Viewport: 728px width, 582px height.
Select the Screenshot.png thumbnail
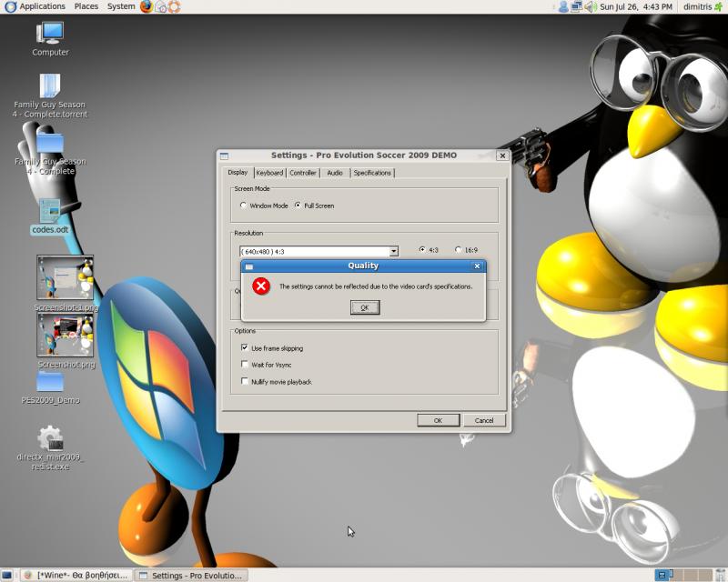[x=65, y=335]
